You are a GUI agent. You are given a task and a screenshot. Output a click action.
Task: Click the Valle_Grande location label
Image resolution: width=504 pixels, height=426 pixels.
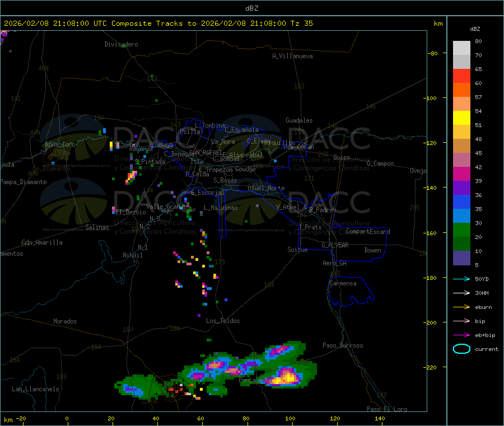tap(166, 207)
